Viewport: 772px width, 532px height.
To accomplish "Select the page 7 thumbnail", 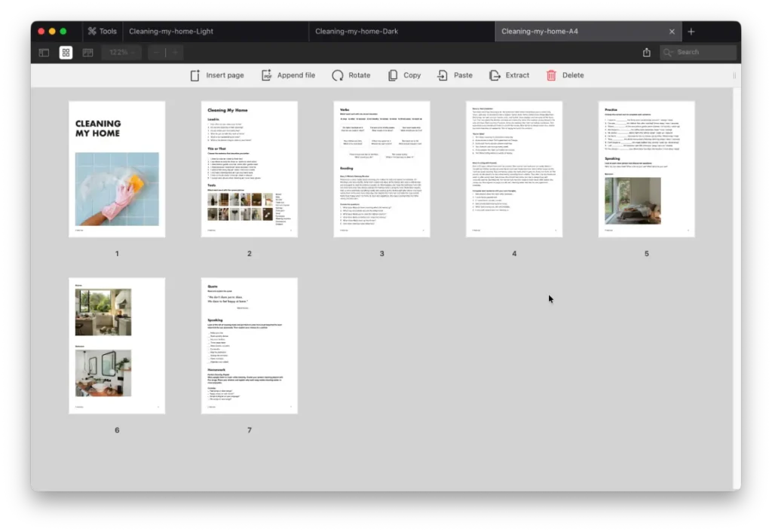I will [x=249, y=345].
